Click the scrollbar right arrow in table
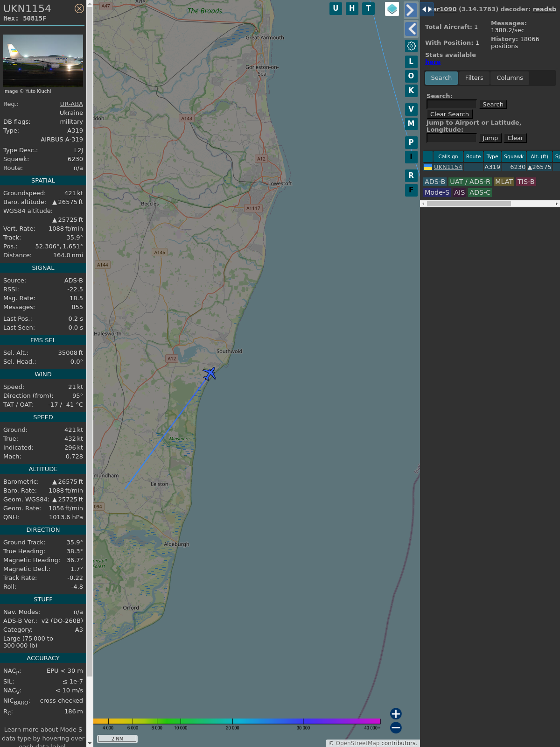Viewport: 560px width, 747px height. tap(556, 204)
